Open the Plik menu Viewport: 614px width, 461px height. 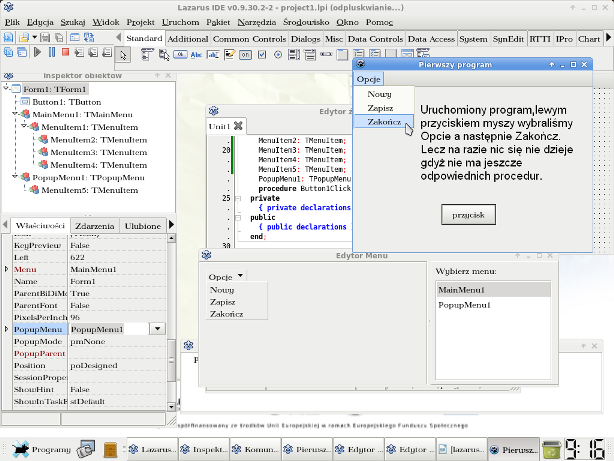pos(12,22)
